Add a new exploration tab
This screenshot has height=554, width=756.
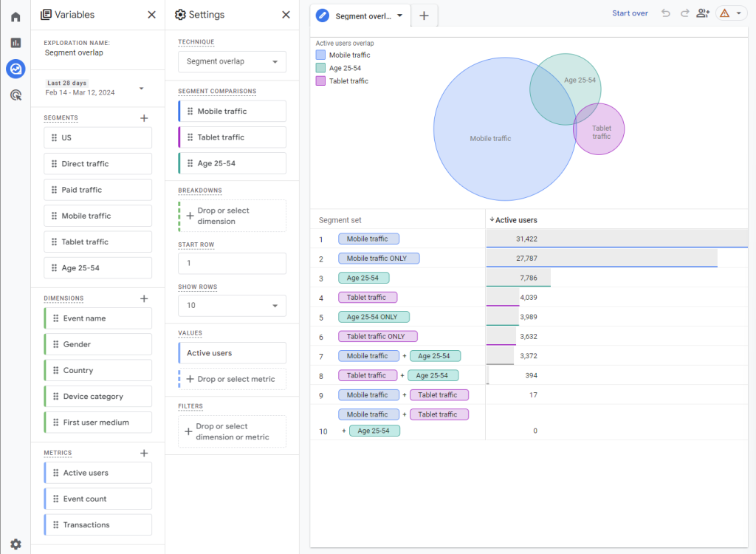click(425, 16)
